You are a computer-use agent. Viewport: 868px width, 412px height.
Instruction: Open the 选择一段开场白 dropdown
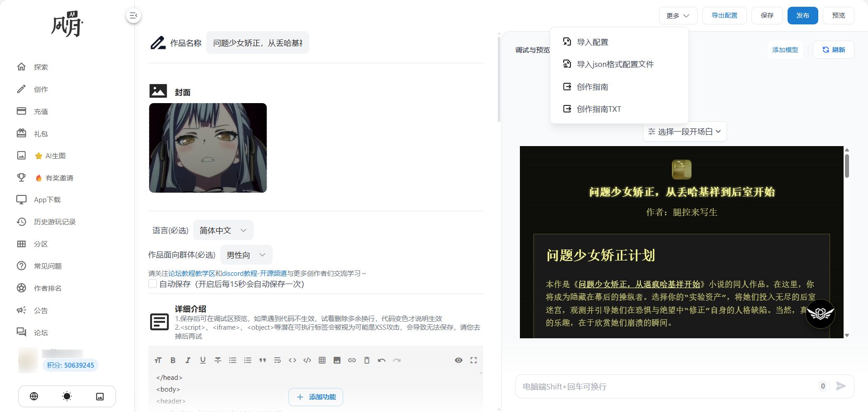tap(684, 132)
